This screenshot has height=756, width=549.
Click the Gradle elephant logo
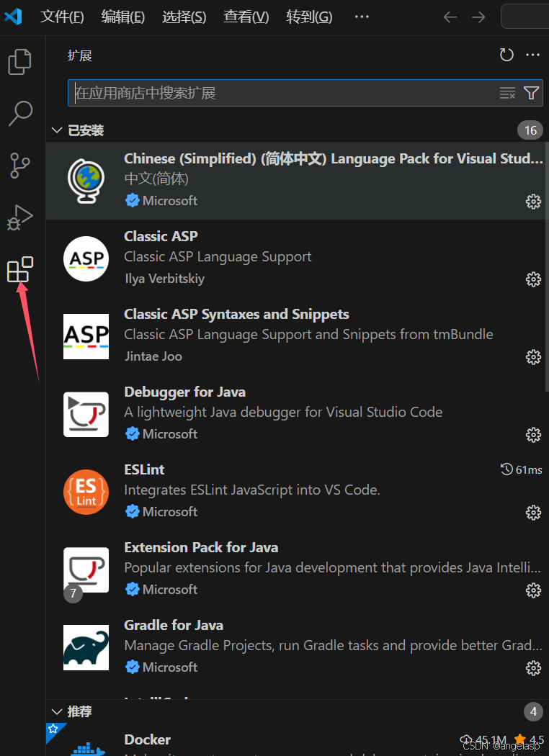coord(86,647)
